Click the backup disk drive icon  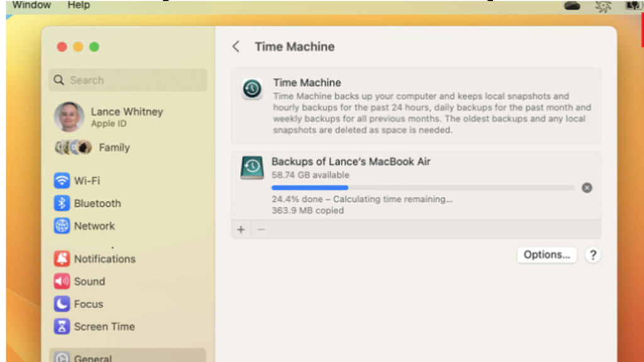point(252,167)
